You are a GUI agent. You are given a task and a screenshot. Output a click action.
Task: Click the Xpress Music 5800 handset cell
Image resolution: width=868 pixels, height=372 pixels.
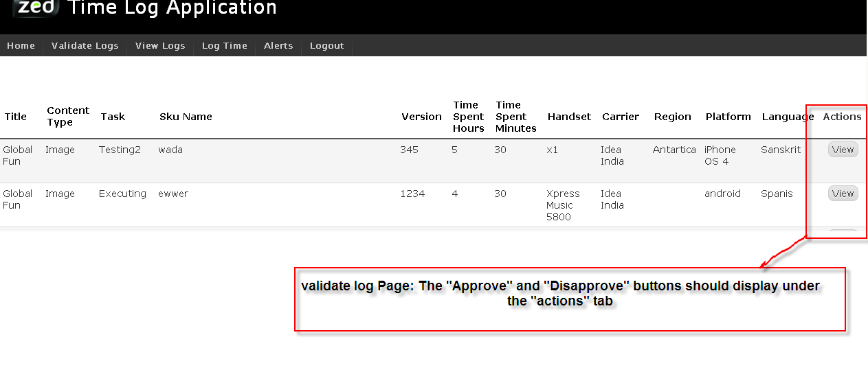pyautogui.click(x=563, y=205)
